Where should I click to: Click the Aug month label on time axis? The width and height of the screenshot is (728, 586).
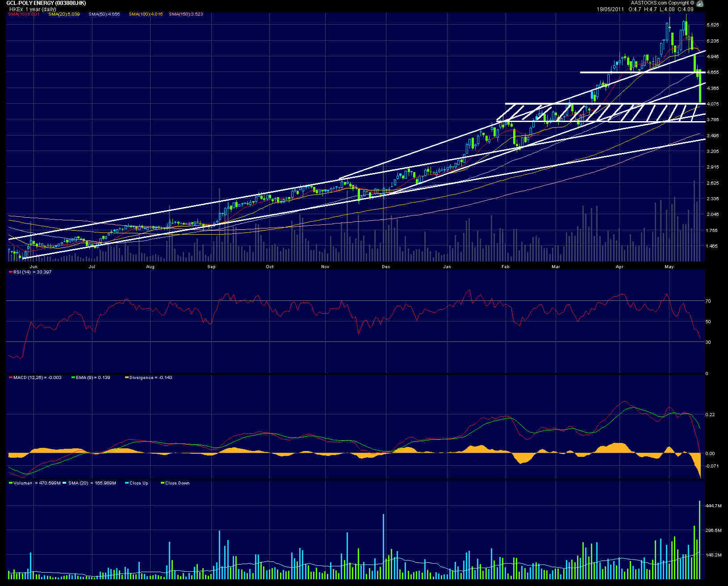(x=150, y=267)
